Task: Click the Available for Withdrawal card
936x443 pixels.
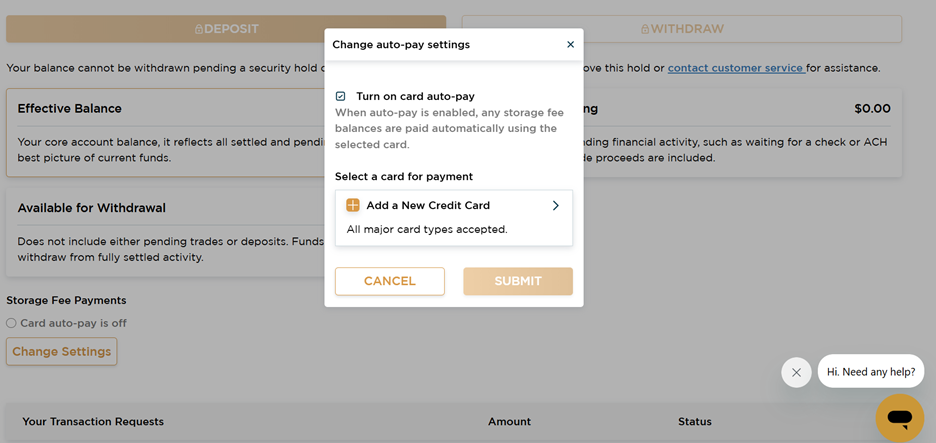Action: click(x=165, y=233)
